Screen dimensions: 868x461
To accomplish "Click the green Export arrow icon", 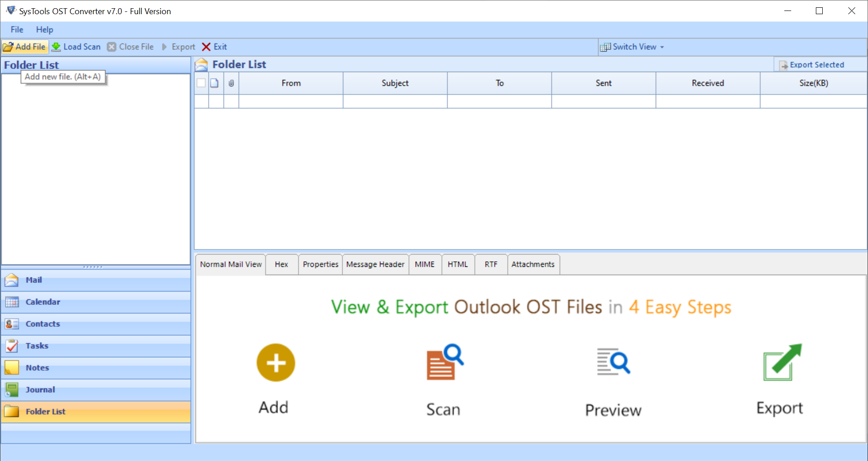I will click(782, 363).
